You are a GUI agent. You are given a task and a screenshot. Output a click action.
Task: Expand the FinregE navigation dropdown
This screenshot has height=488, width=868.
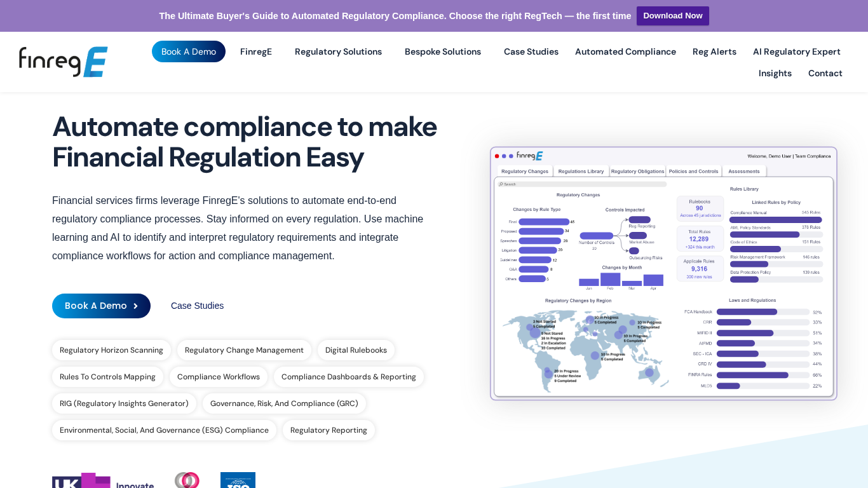256,51
